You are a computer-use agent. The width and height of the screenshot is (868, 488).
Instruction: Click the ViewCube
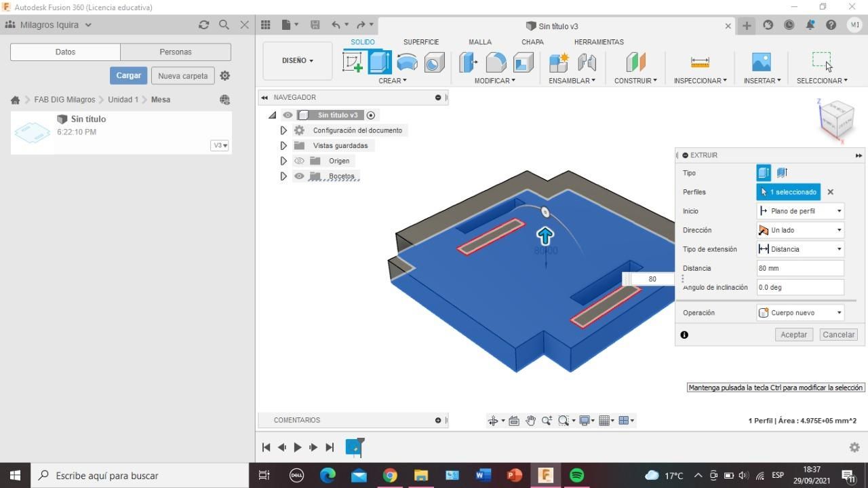coord(835,119)
